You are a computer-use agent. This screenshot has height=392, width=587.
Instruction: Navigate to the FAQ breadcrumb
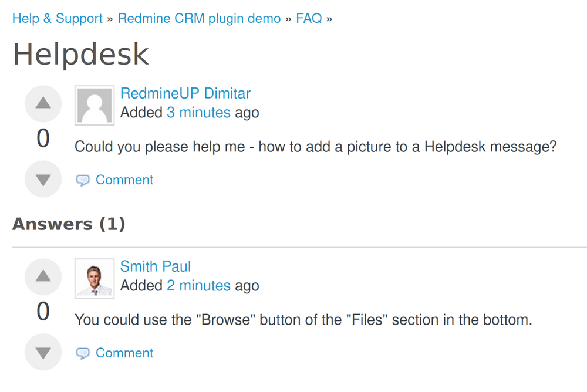tap(309, 19)
